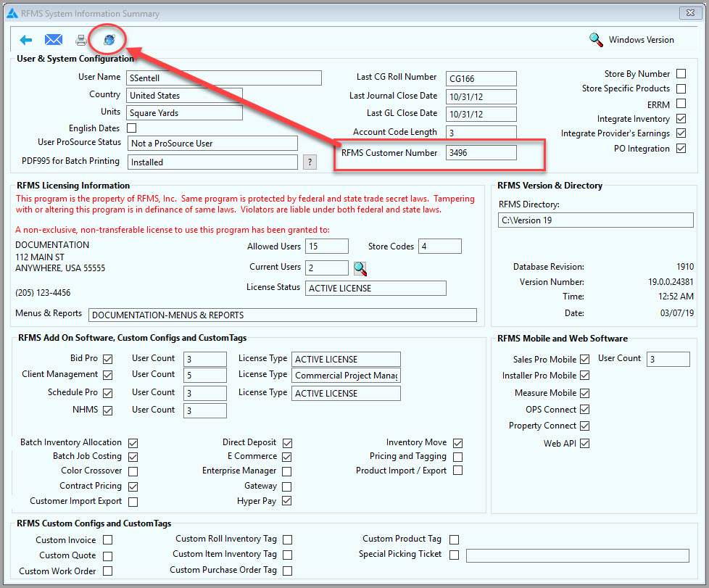Check Custom Item Inventory Tag checkbox
The height and width of the screenshot is (588, 709).
pyautogui.click(x=288, y=555)
